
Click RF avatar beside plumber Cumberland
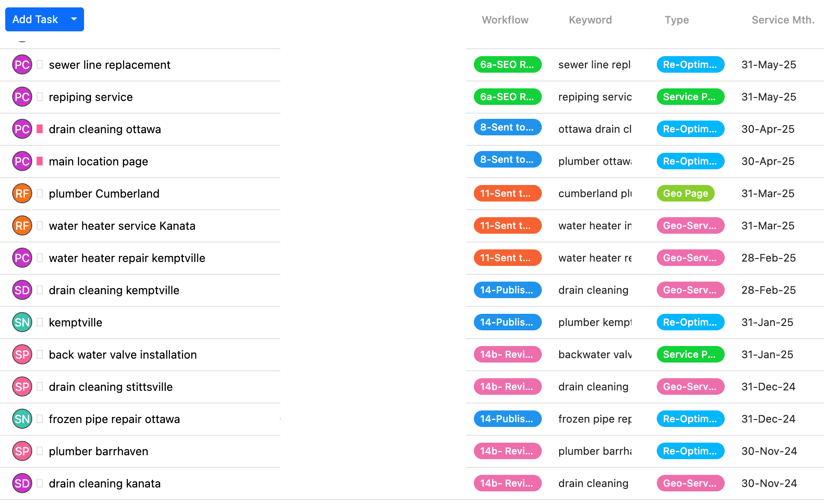(22, 194)
